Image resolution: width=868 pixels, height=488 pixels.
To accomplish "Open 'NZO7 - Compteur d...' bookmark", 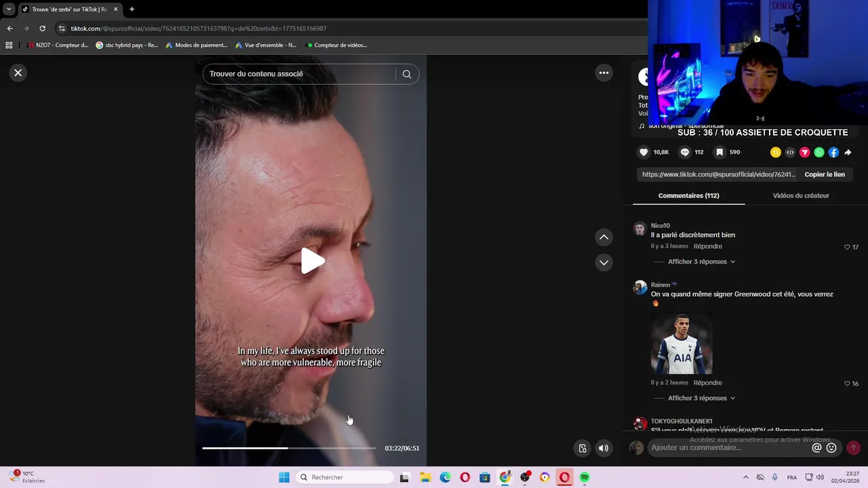I will click(x=58, y=45).
